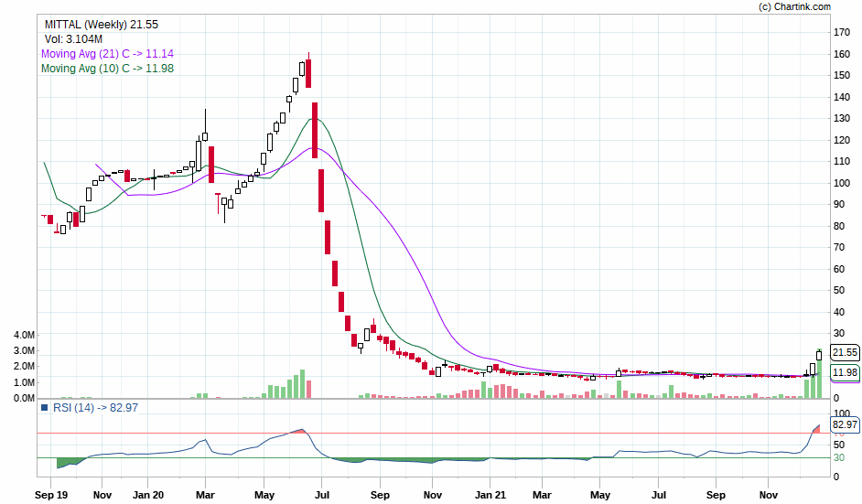This screenshot has height=504, width=862.
Task: Click the Sep 19 date label
Action: pyautogui.click(x=51, y=495)
